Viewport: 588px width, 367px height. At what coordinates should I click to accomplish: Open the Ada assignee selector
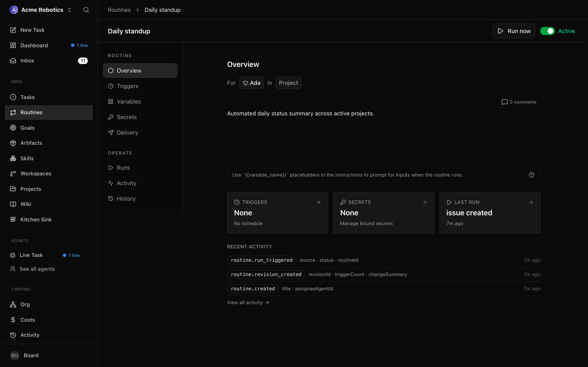pyautogui.click(x=251, y=83)
